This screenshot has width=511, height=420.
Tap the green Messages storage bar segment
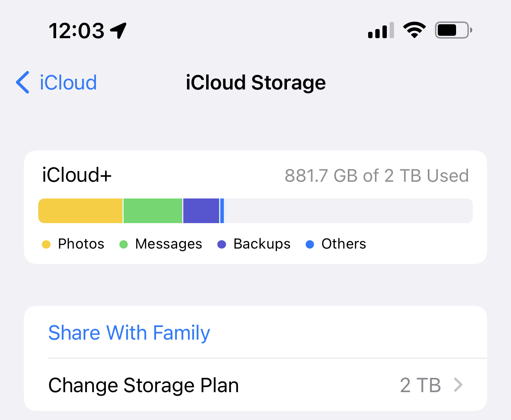pyautogui.click(x=153, y=211)
